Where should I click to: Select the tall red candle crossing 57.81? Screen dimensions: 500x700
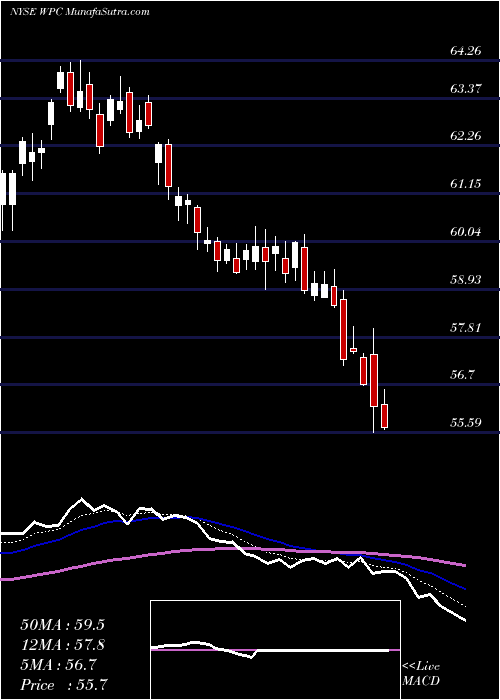pyautogui.click(x=343, y=329)
